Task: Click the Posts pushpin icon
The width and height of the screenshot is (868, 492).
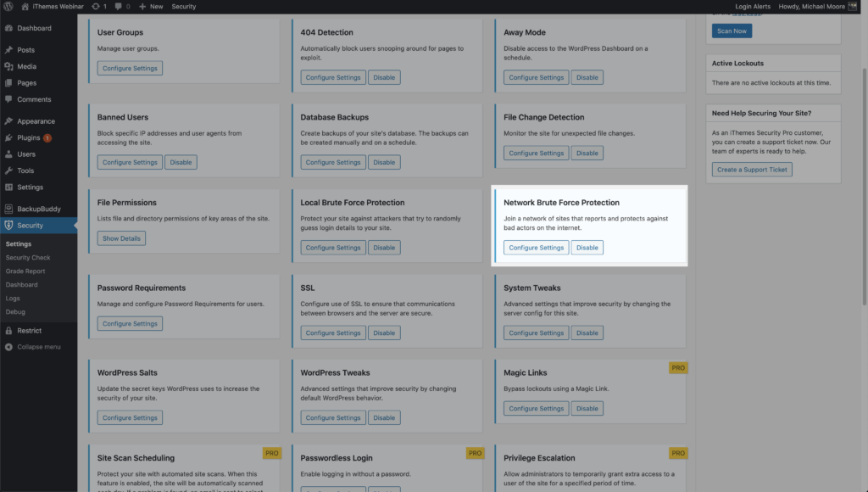Action: pyautogui.click(x=8, y=50)
